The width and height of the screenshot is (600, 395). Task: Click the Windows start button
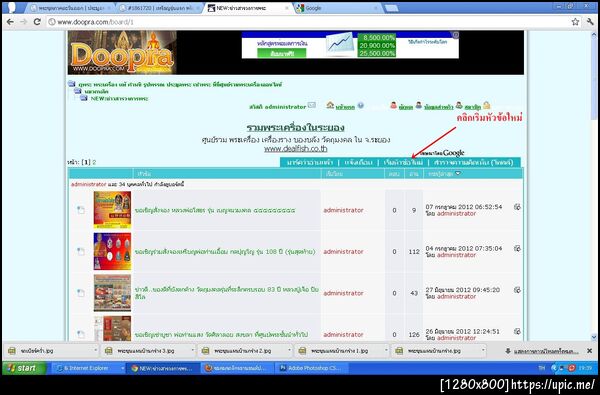coord(24,368)
